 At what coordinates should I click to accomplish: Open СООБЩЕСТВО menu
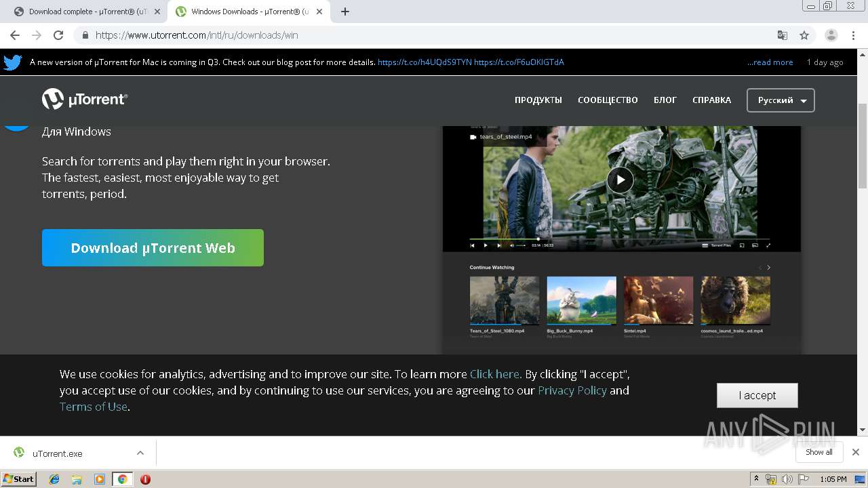point(608,100)
